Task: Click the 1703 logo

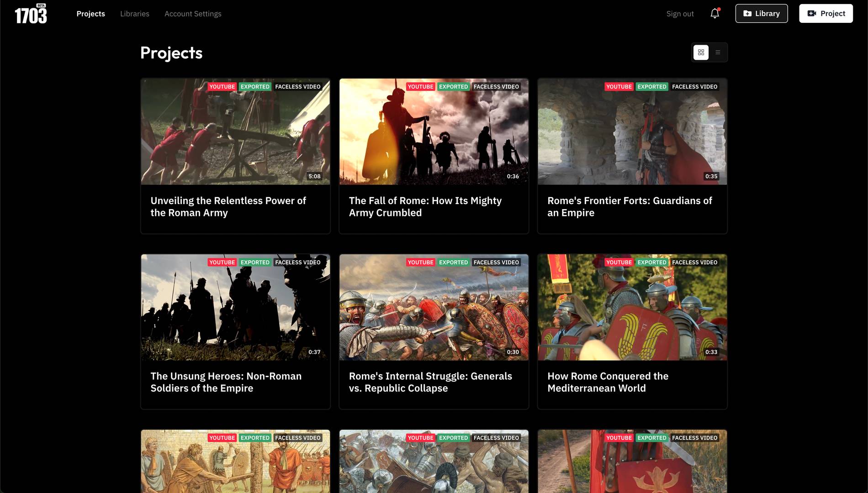Action: pos(31,14)
